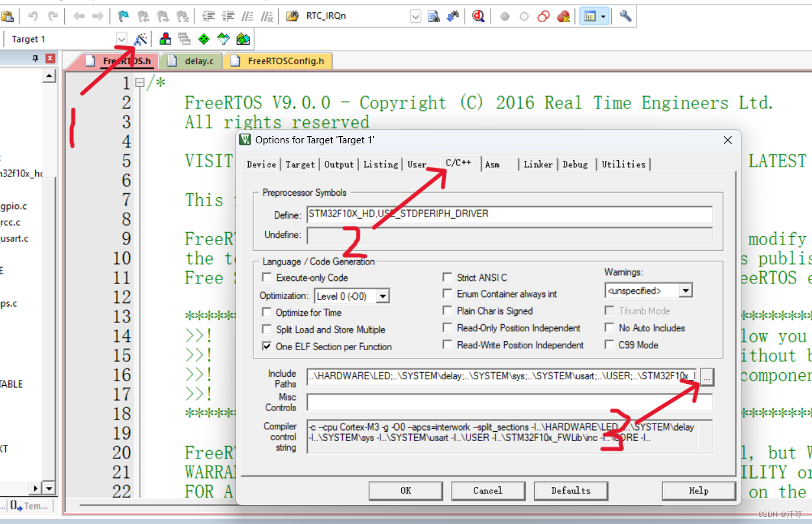Insert breakpoint icon in toolbar
812x524 pixels.
[505, 16]
